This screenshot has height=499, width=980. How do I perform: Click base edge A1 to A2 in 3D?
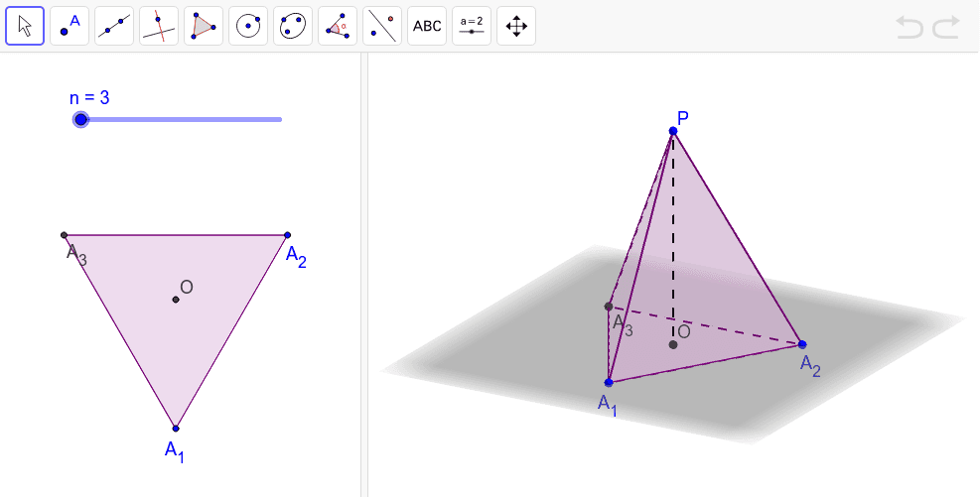click(705, 363)
